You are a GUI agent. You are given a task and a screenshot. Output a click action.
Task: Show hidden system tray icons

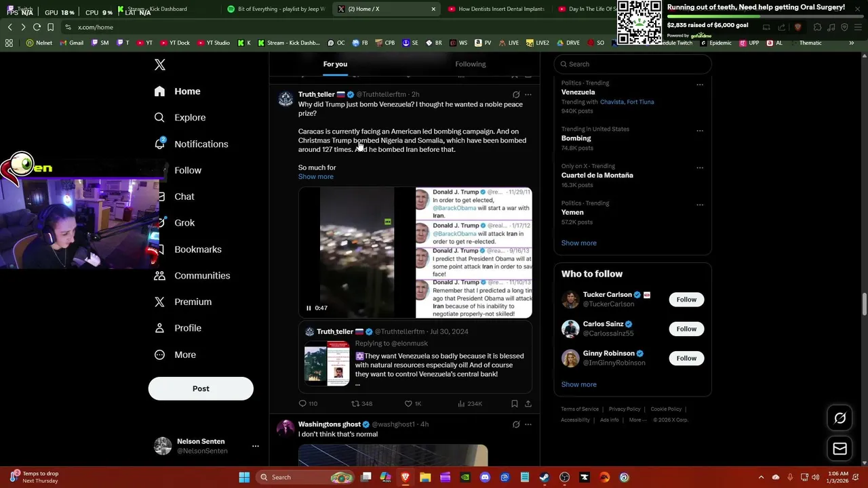pyautogui.click(x=761, y=477)
